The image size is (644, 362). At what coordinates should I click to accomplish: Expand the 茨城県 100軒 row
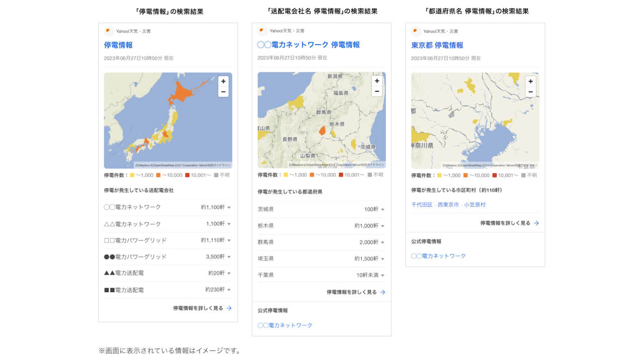pos(382,210)
